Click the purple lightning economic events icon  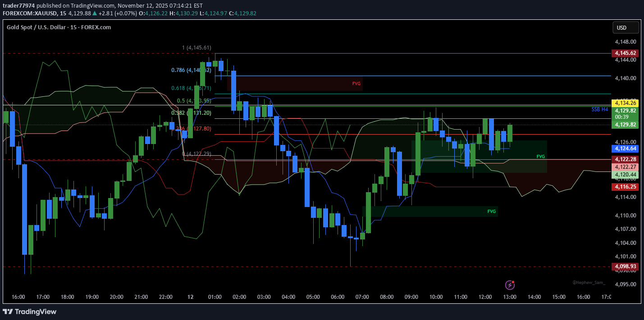(509, 284)
